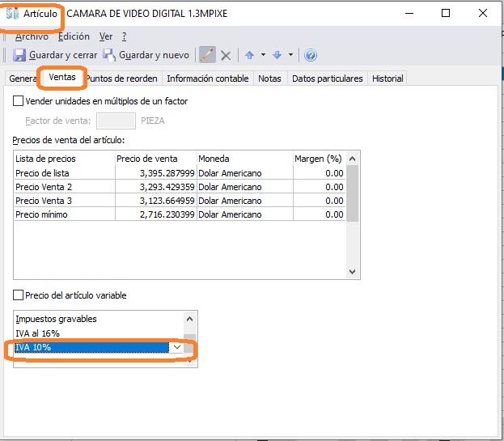Click the Margen (%) column header
This screenshot has height=441, width=504.
tap(320, 159)
